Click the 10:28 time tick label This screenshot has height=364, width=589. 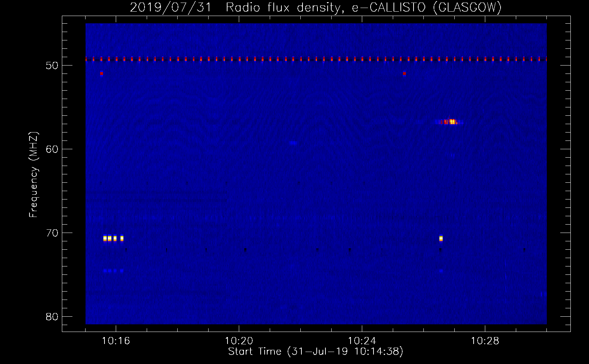point(485,341)
